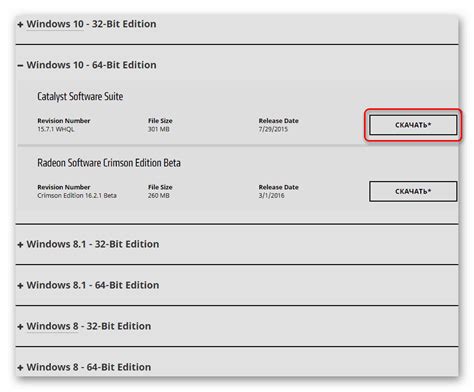Click the File Size label under Radeon Crimson Beta
The image size is (474, 392).
[160, 187]
